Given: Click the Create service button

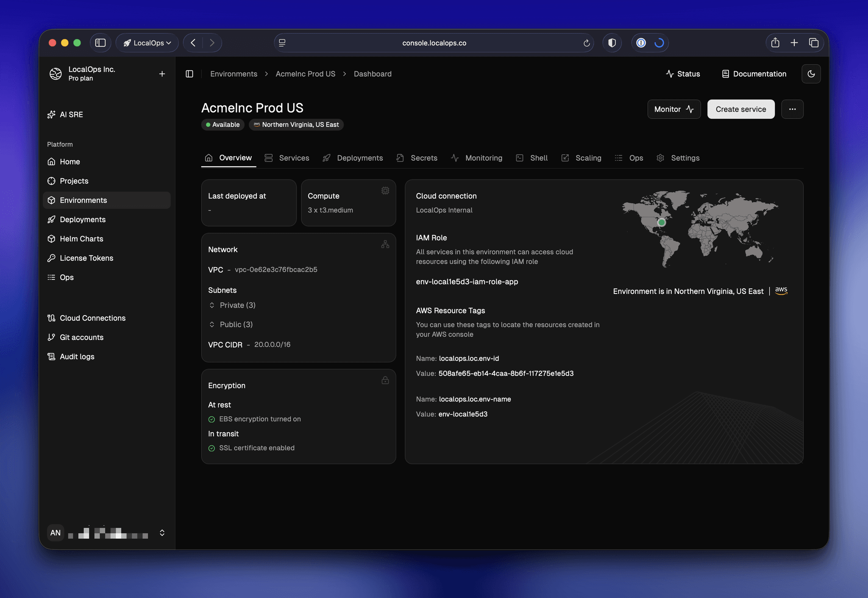Looking at the screenshot, I should click(x=740, y=109).
